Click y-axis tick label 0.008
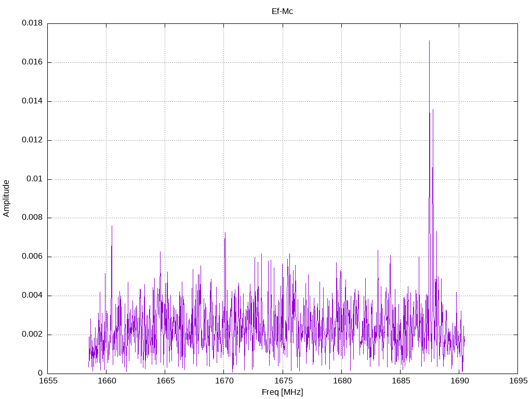532x399 pixels. (32, 218)
